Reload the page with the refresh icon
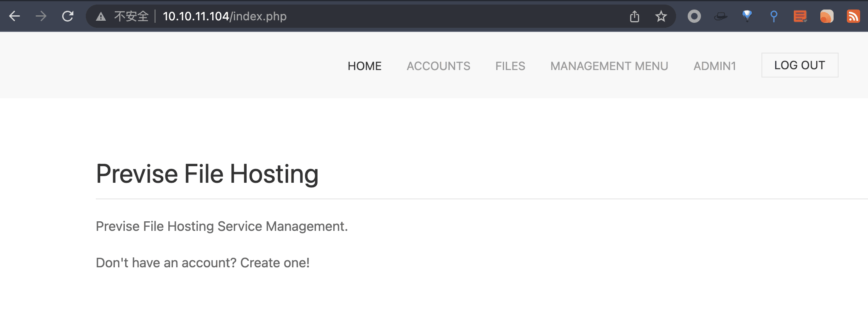Viewport: 868px width, 310px height. pyautogui.click(x=68, y=16)
